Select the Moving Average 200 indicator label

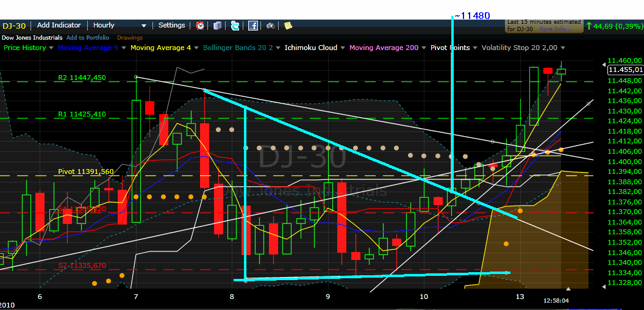384,48
